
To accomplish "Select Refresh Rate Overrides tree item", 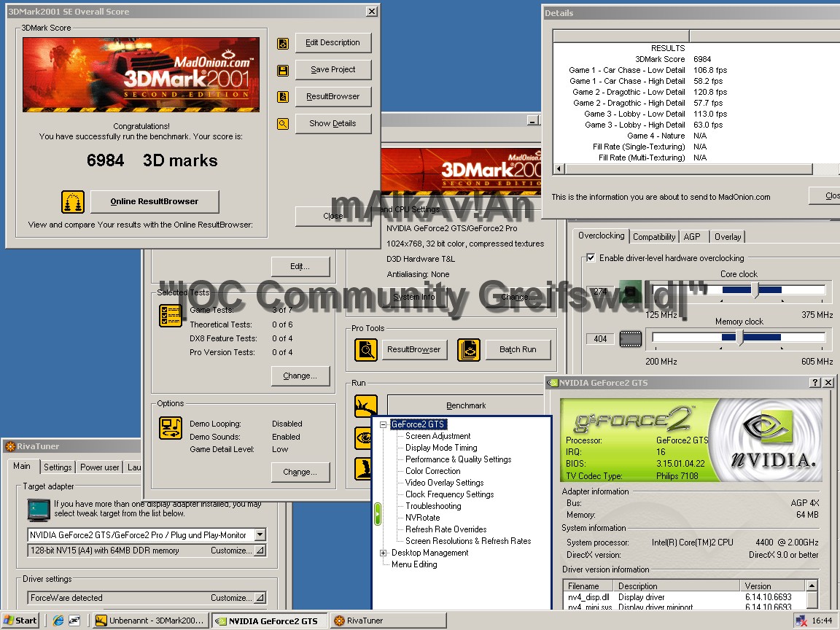I will [446, 529].
